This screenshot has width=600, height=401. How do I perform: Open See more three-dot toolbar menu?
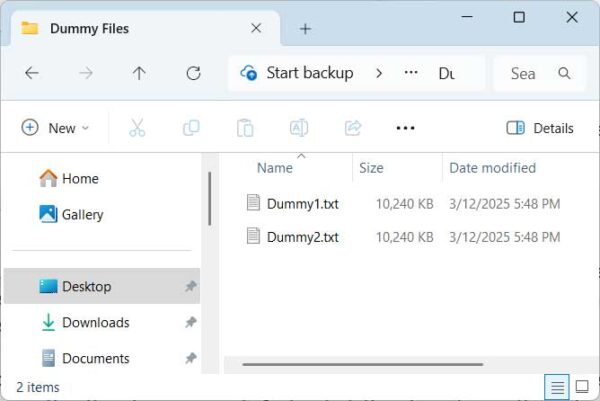pos(405,128)
